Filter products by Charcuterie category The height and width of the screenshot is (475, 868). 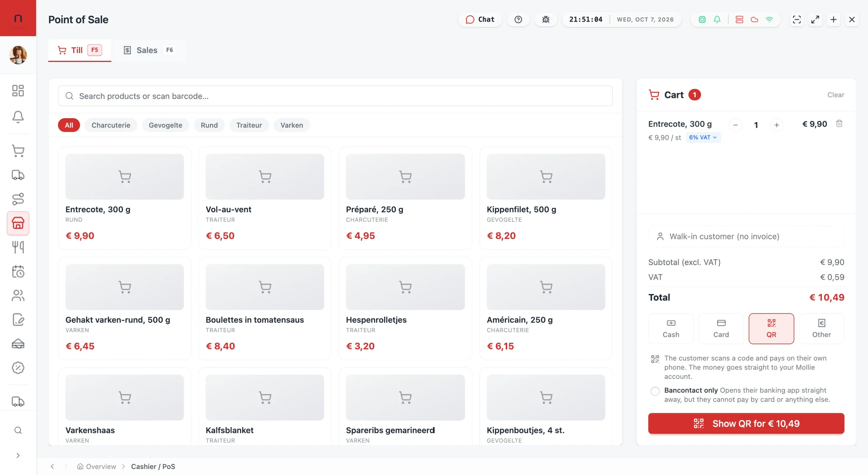tap(111, 125)
